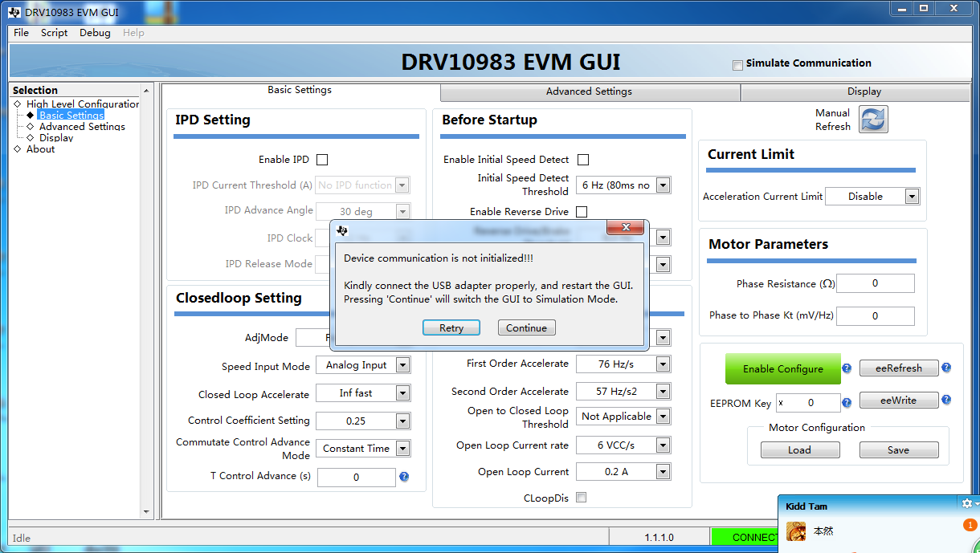The width and height of the screenshot is (980, 553).
Task: Select About in Selection tree
Action: [41, 149]
